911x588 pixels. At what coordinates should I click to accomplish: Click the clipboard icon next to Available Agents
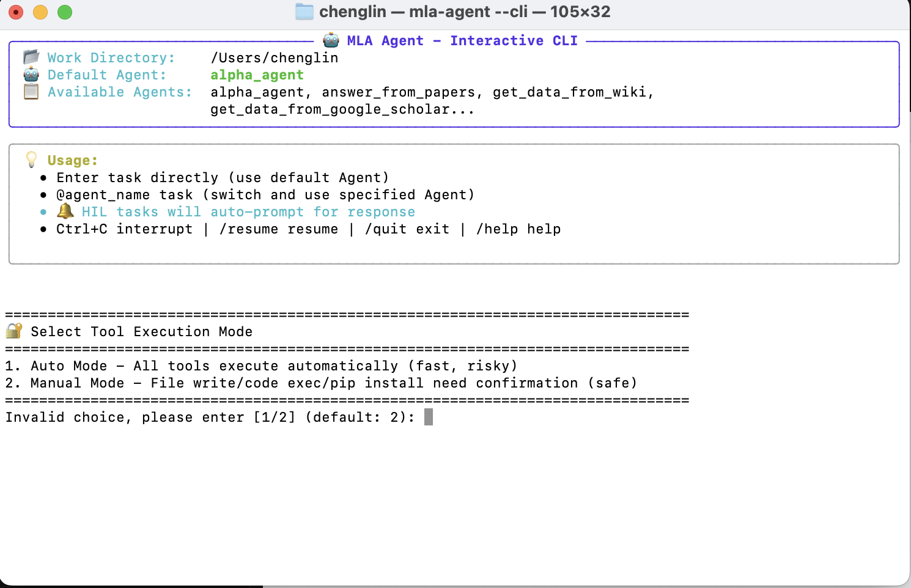coord(31,92)
